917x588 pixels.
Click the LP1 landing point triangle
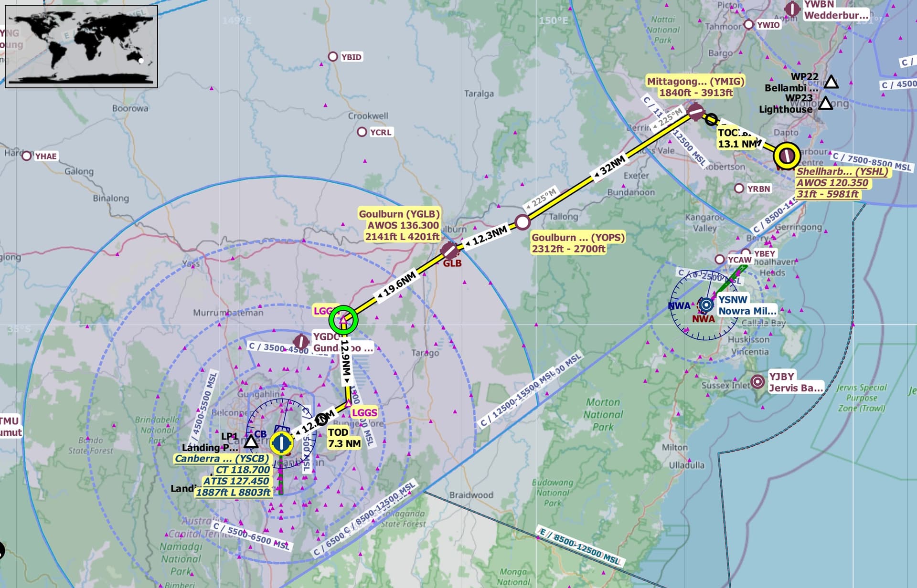(x=250, y=441)
